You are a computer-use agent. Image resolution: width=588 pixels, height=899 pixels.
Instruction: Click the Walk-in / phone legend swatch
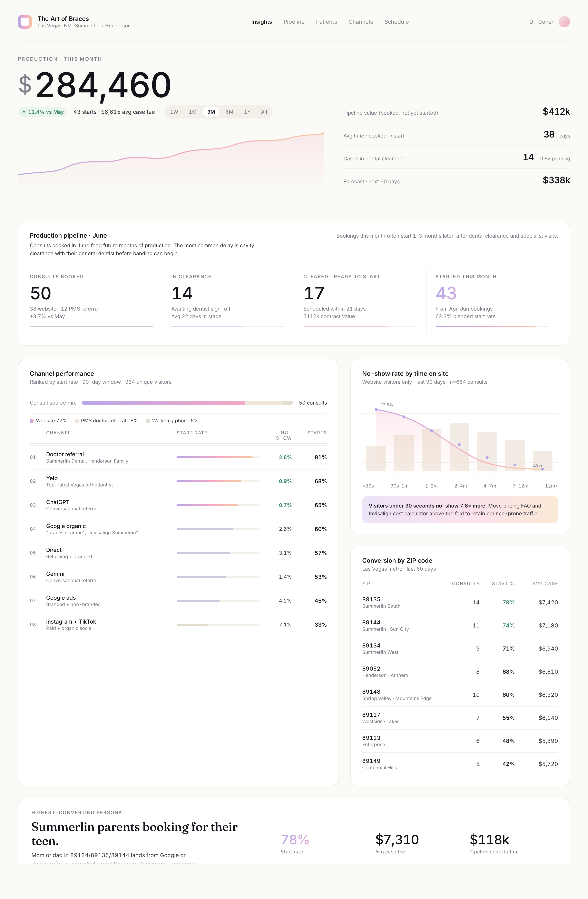tap(148, 421)
